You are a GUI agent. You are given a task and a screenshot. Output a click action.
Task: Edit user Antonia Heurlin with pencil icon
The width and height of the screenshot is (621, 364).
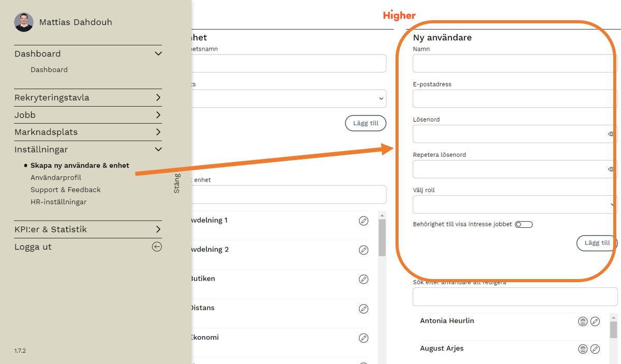coord(595,322)
